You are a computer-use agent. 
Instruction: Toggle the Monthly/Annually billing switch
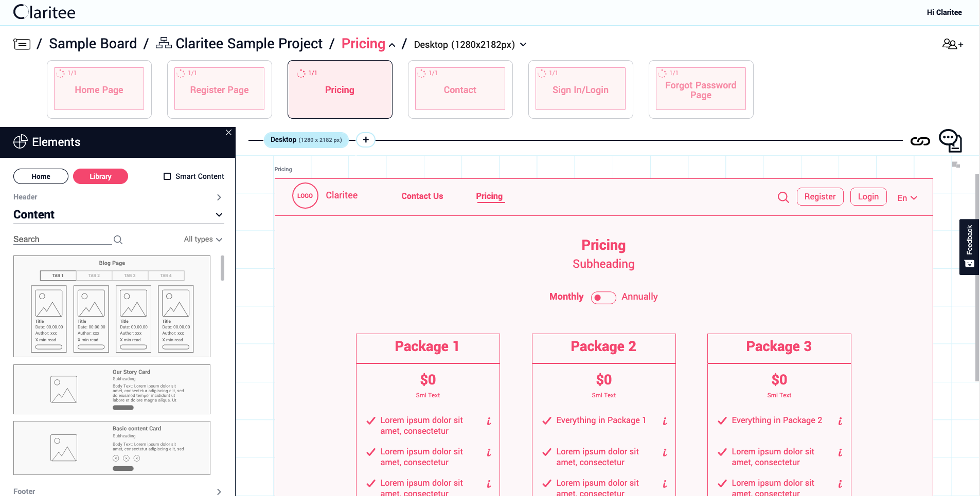click(x=603, y=298)
